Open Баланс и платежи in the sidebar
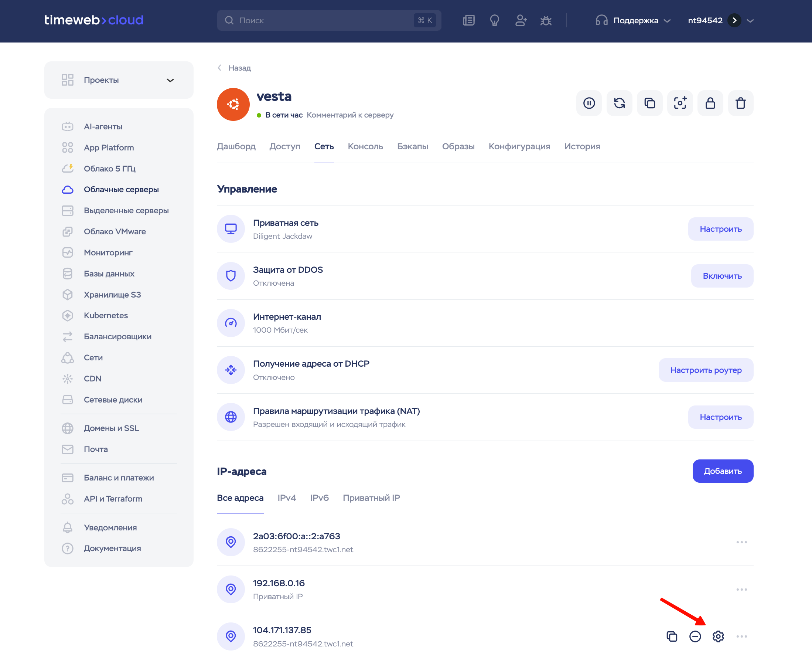The image size is (812, 669). [x=119, y=478]
